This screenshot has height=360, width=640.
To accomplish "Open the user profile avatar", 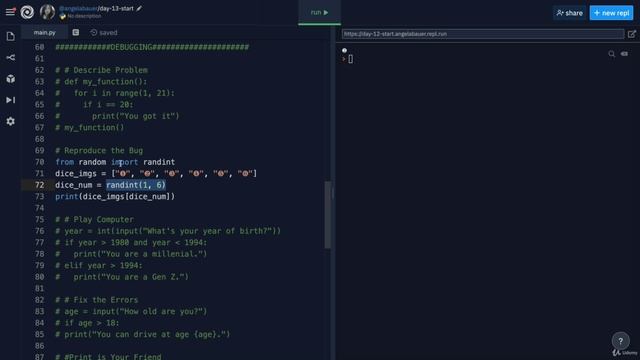I will (x=47, y=12).
